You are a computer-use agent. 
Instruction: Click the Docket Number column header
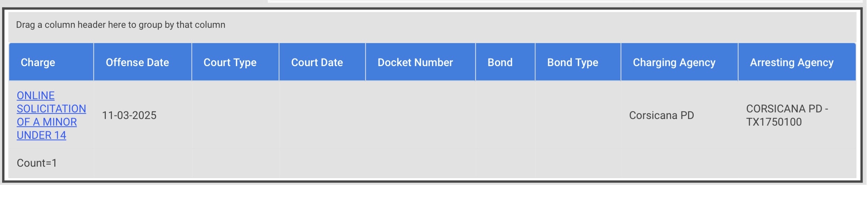pyautogui.click(x=415, y=62)
